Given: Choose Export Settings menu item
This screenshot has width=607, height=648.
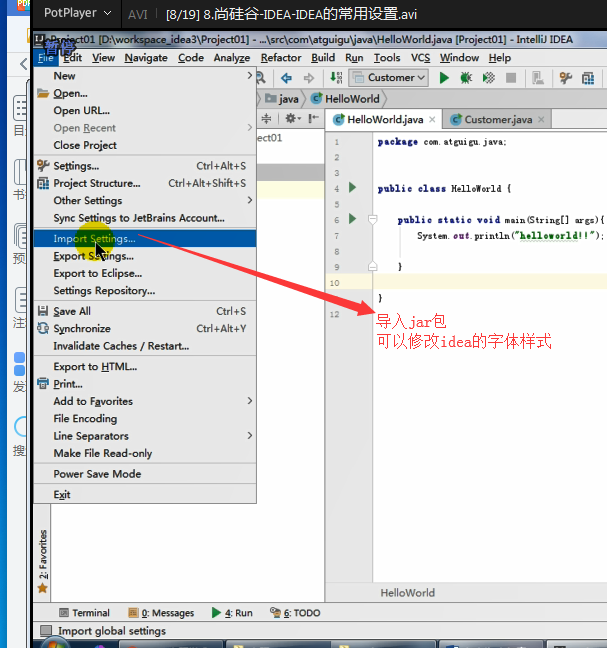Looking at the screenshot, I should [x=145, y=256].
